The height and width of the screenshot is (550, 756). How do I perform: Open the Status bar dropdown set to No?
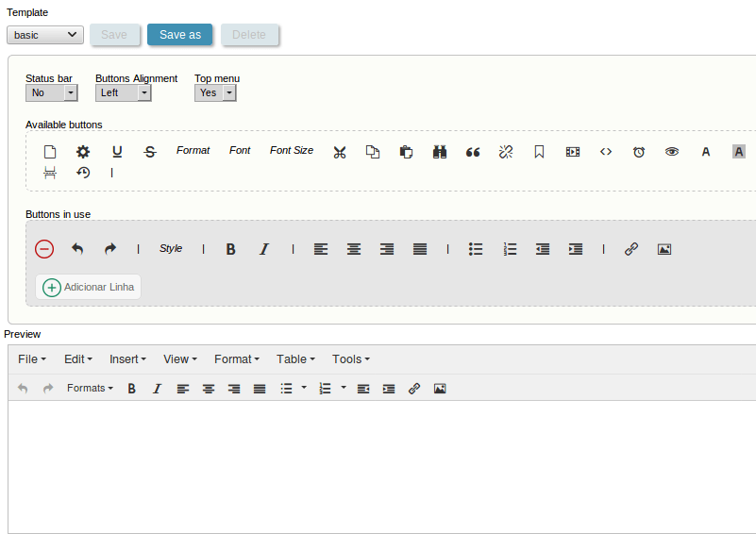[51, 92]
